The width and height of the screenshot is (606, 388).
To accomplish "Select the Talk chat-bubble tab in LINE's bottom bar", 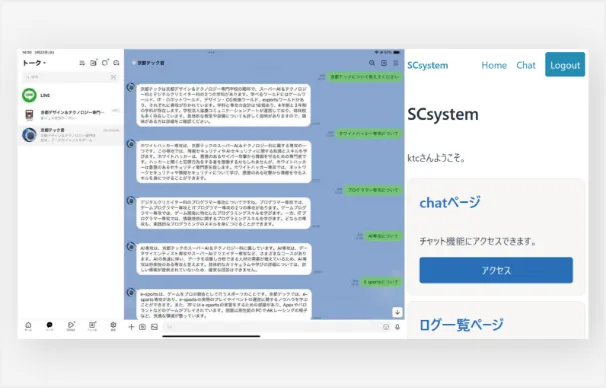I will point(49,326).
